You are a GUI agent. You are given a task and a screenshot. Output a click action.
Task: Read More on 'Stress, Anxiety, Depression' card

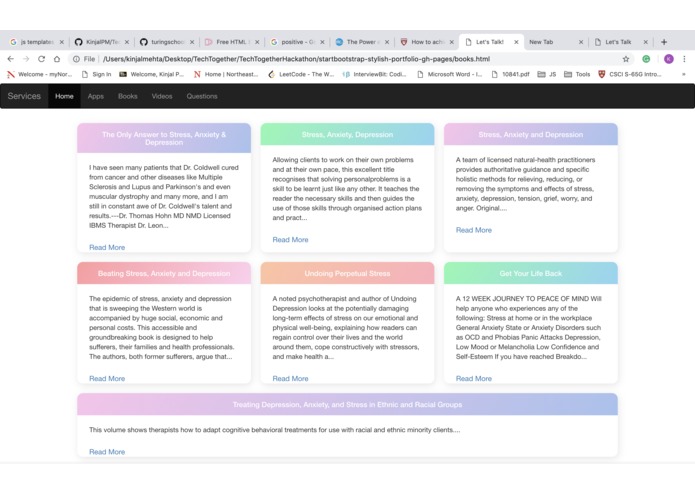[290, 240]
